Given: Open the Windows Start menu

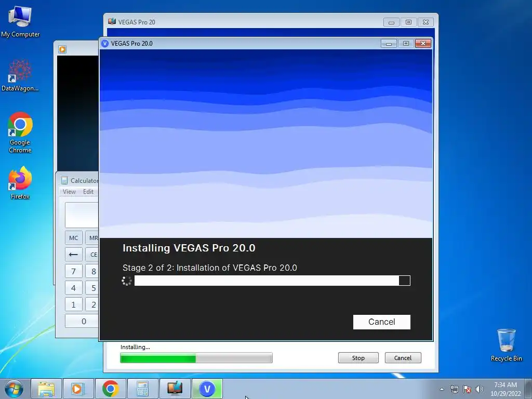Looking at the screenshot, I should 14,389.
